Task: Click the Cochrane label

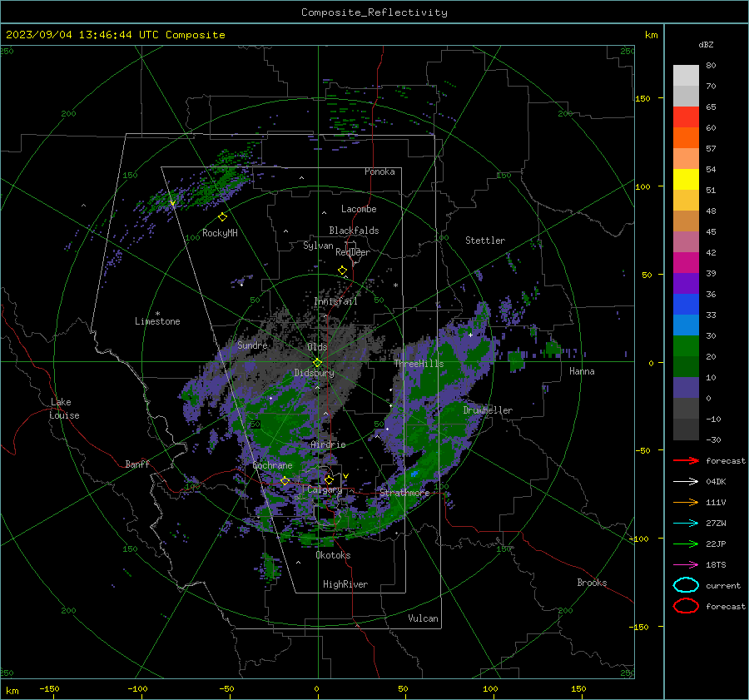Action: click(x=272, y=465)
